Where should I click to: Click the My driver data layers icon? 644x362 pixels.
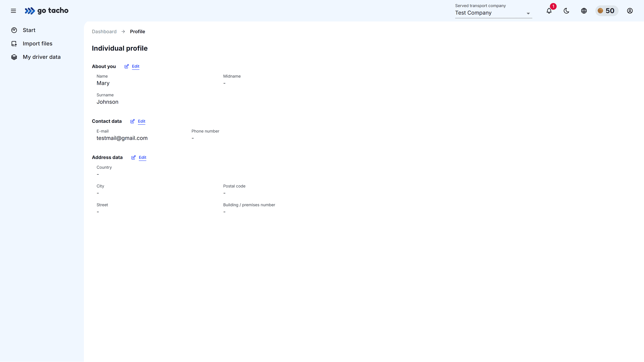point(14,57)
